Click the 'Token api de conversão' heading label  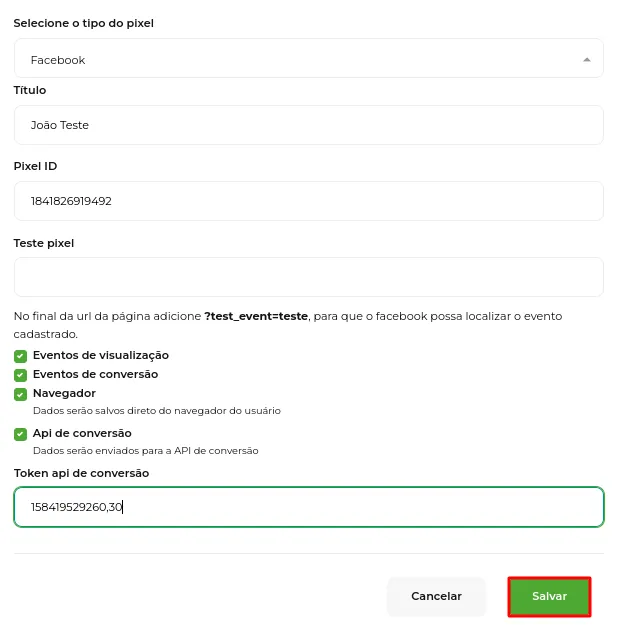pos(81,473)
